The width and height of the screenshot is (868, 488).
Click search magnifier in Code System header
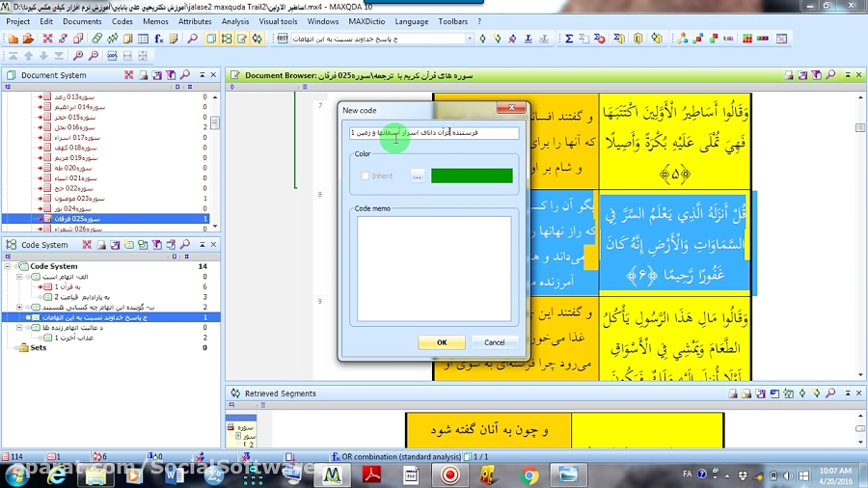[x=185, y=245]
